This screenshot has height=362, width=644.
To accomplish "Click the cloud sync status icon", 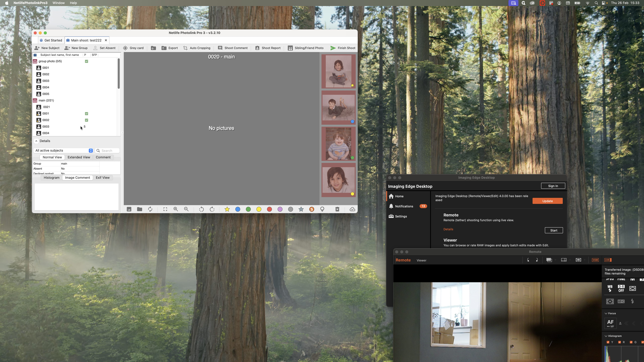I will point(352,209).
